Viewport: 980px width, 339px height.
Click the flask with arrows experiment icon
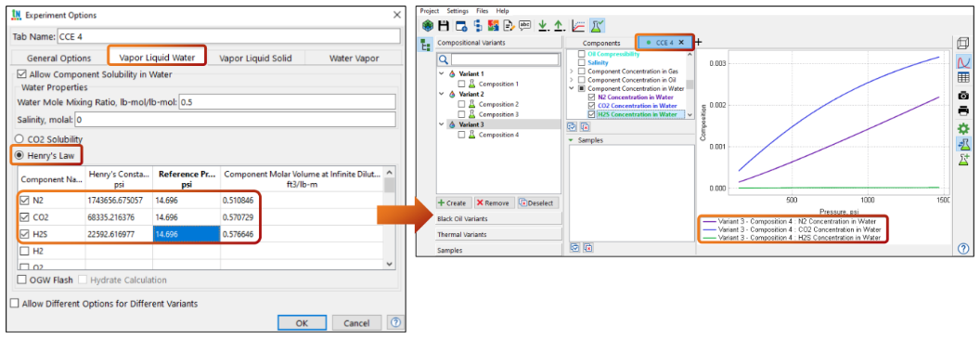963,144
